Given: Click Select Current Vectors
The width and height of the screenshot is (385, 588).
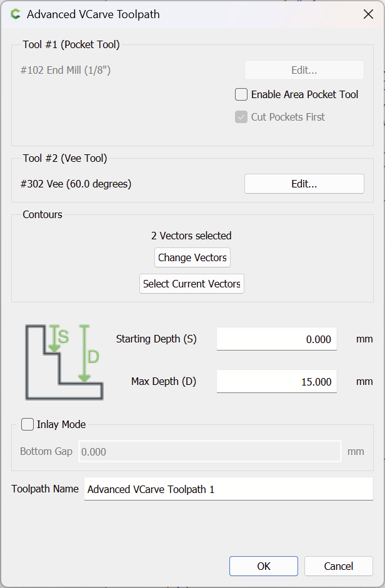Looking at the screenshot, I should [192, 284].
